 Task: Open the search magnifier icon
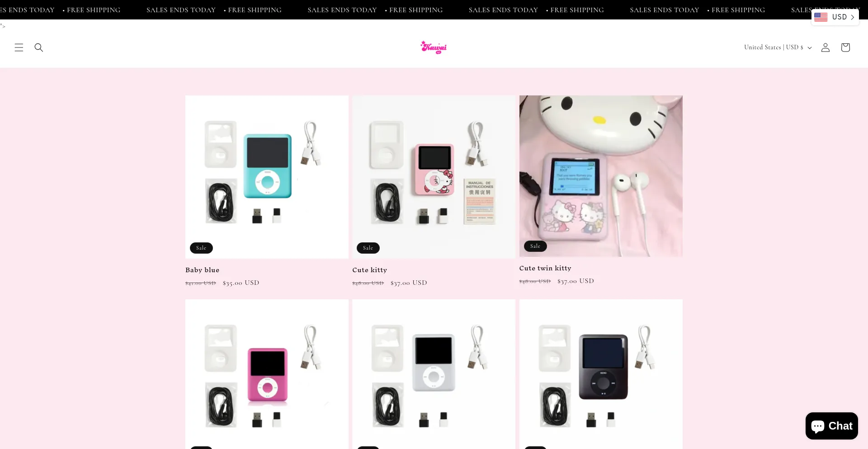[39, 47]
